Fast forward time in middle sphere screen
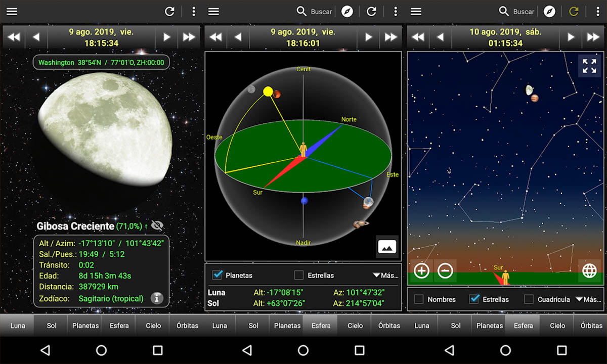 [x=391, y=37]
